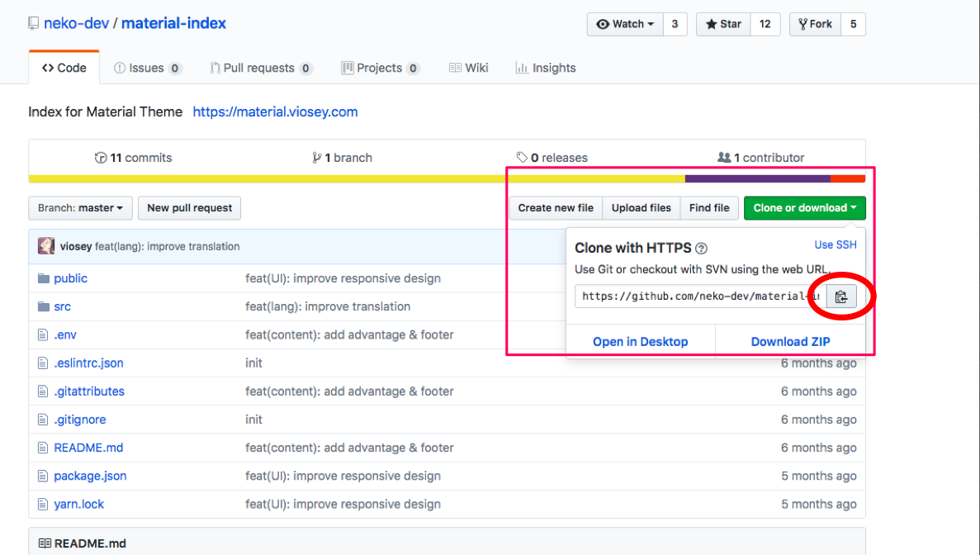Click the file icon beside package.json
The image size is (980, 555).
[42, 477]
